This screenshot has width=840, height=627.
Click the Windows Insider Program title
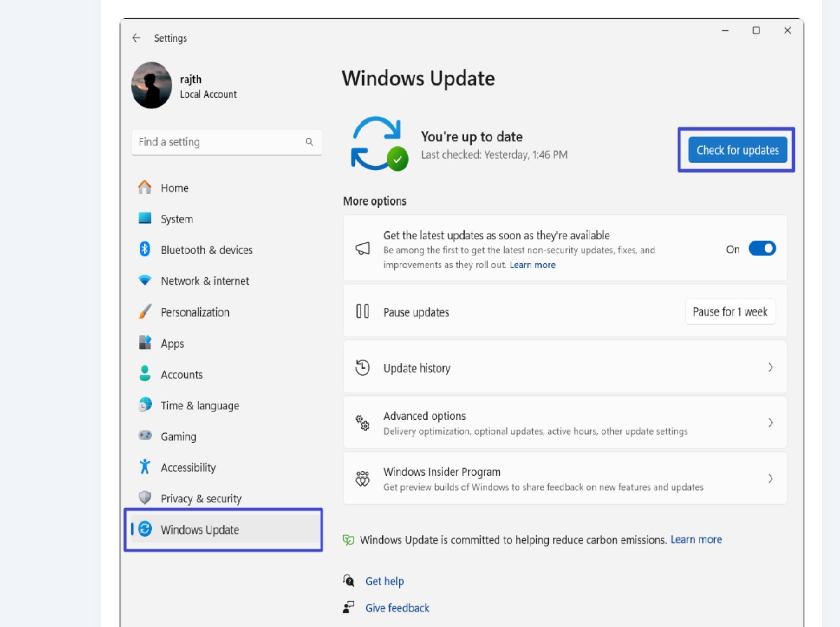click(x=442, y=472)
